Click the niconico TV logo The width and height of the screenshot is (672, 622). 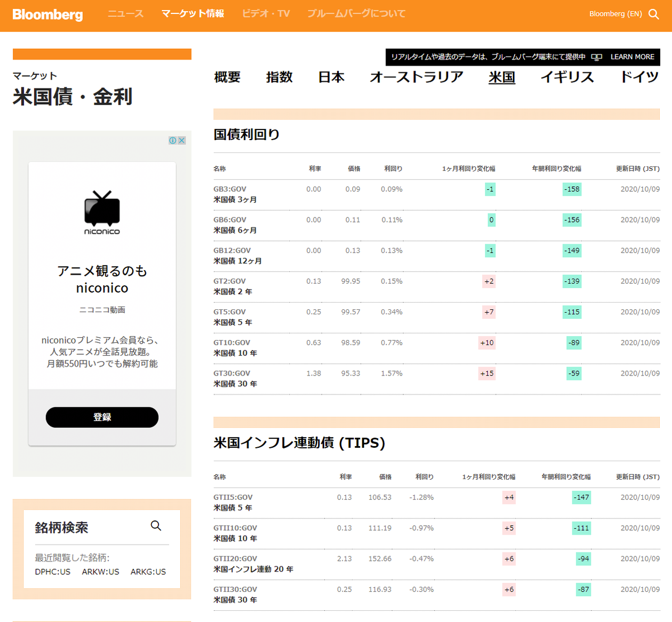102,212
